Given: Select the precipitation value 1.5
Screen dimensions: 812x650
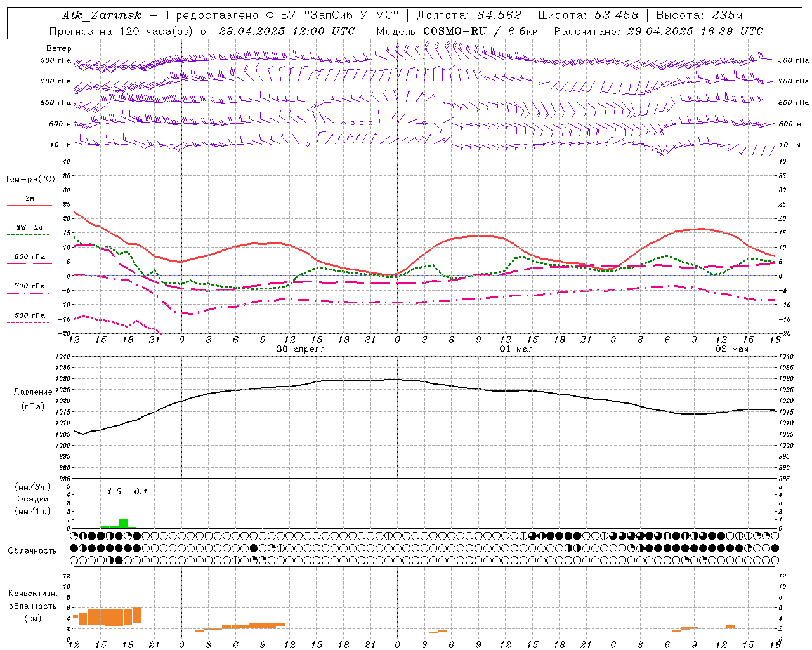Looking at the screenshot, I should pos(114,492).
